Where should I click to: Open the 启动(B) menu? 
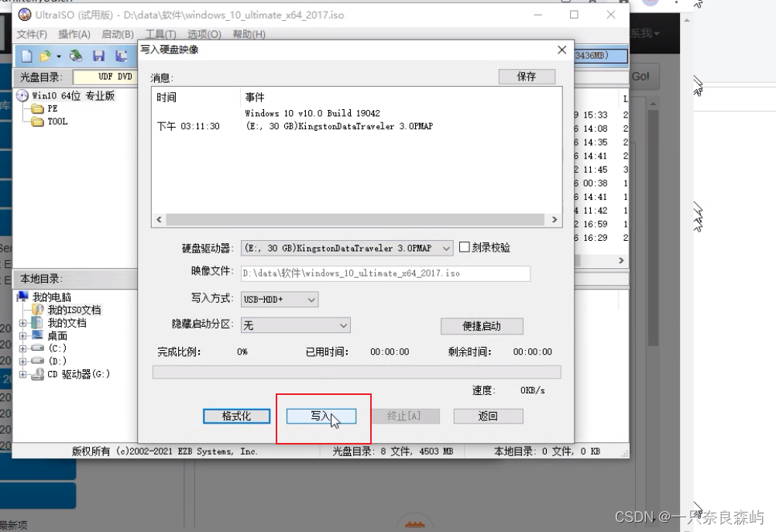118,34
